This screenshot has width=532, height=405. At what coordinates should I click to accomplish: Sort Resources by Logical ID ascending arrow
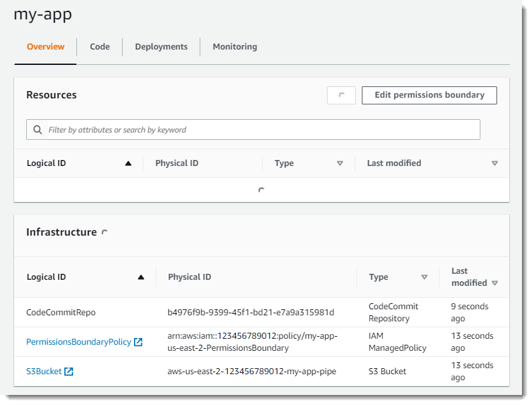(128, 163)
